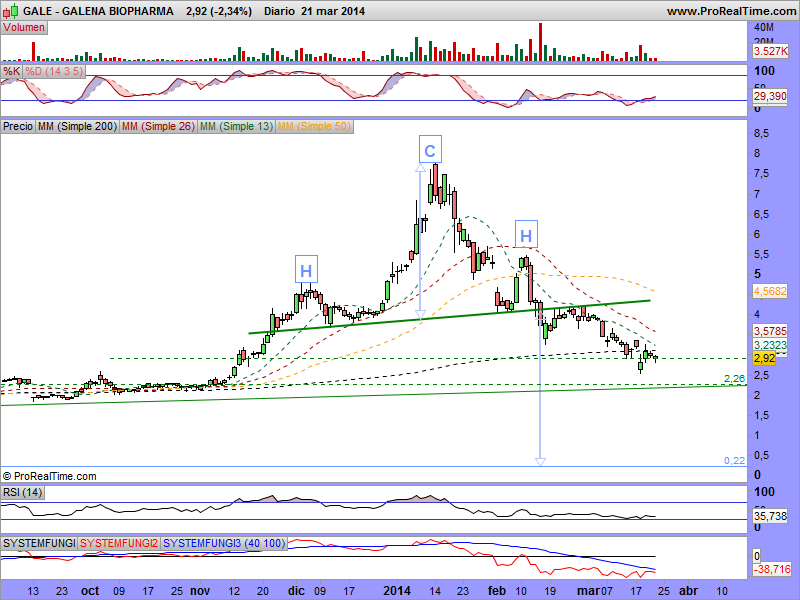
Task: Click the -38,716 SYSTEMFUNGI value tag
Action: pyautogui.click(x=772, y=569)
